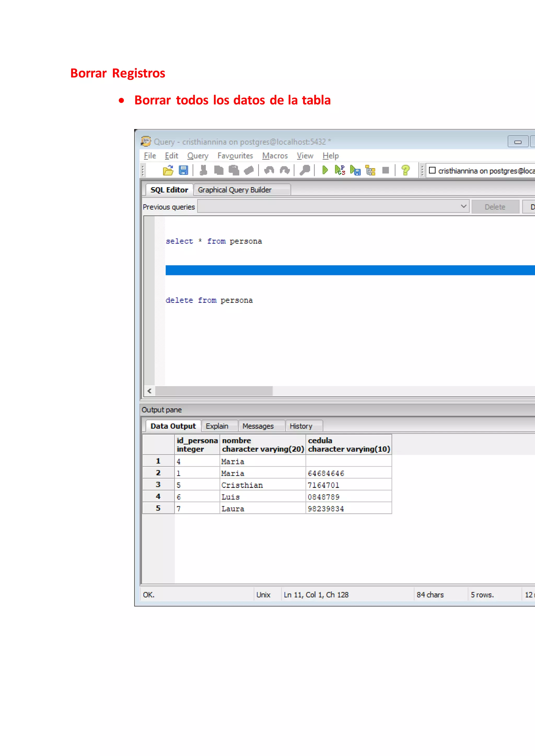Image resolution: width=535 pixels, height=756 pixels.
Task: Click the Cristhian name cell
Action: tap(263, 485)
